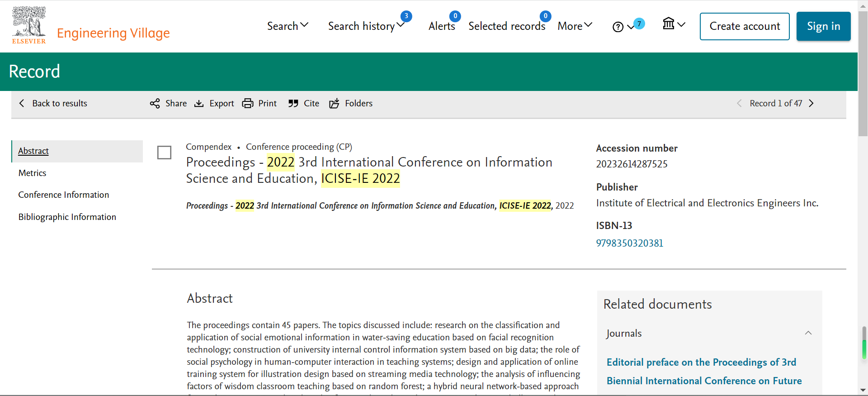The height and width of the screenshot is (396, 868).
Task: Click the Back to results left arrow
Action: point(22,103)
